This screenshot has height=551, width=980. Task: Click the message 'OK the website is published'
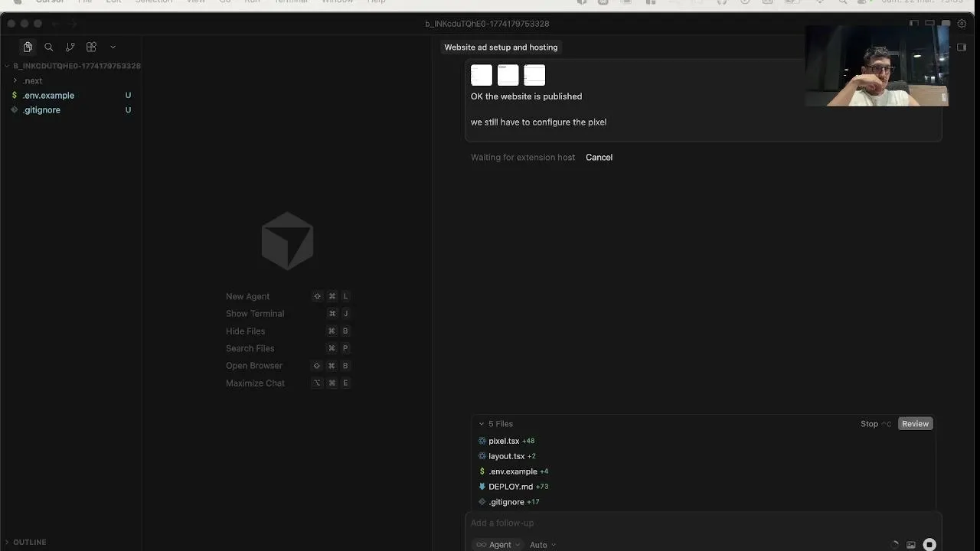pyautogui.click(x=526, y=96)
